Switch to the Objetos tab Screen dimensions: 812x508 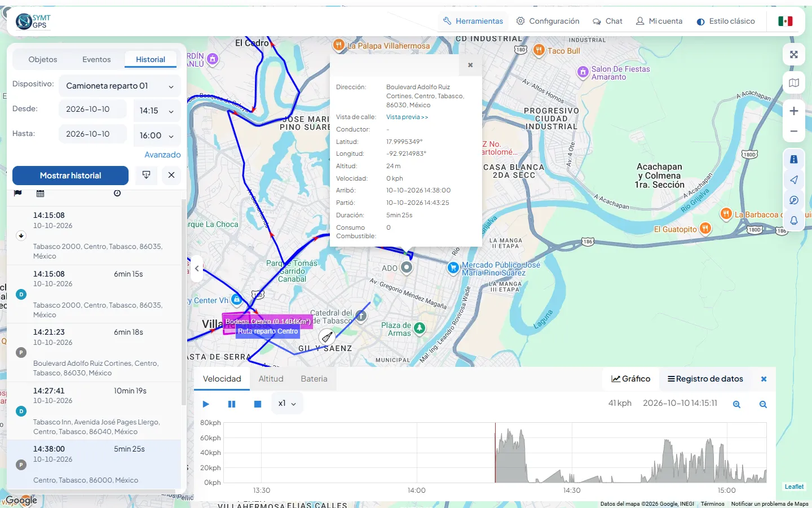[x=43, y=59]
